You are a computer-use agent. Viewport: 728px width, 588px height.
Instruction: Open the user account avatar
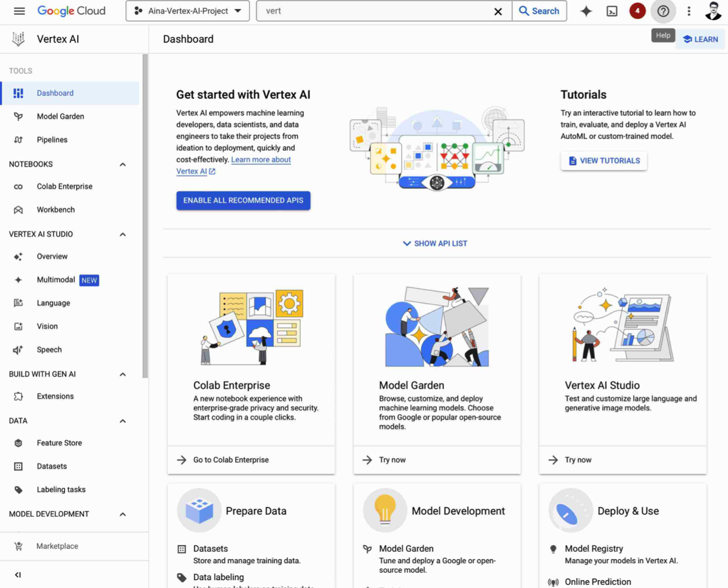(x=713, y=11)
